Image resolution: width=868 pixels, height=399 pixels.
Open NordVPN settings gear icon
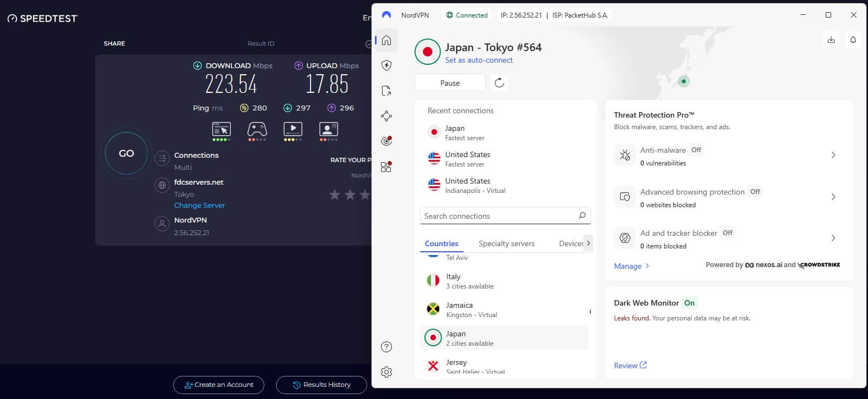tap(386, 372)
